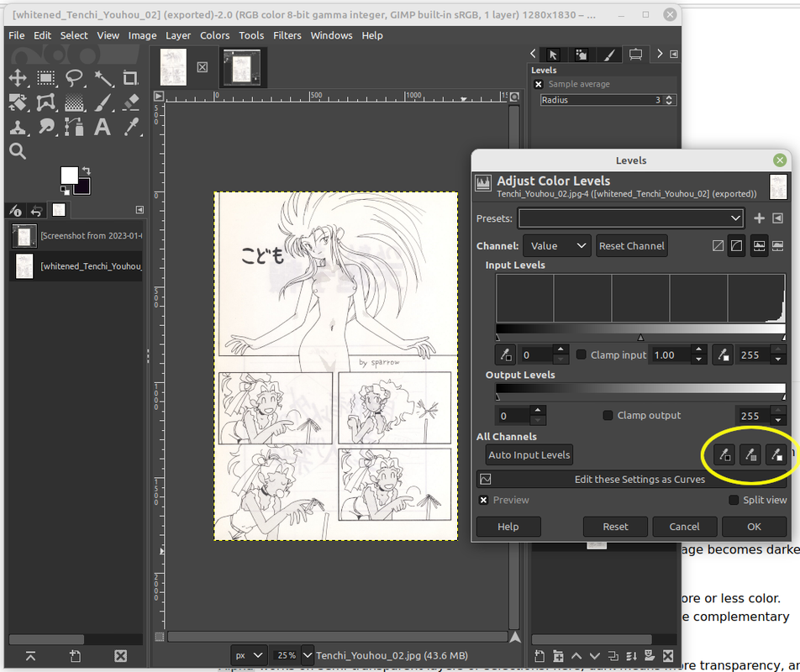Select the Paintbrush tool in the toolbox

pos(103,102)
